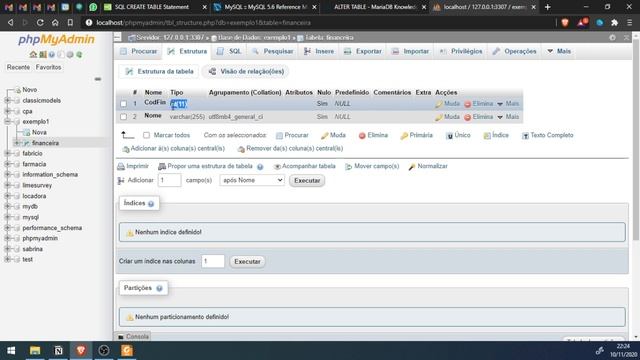Open the Exportar tab

(x=363, y=51)
